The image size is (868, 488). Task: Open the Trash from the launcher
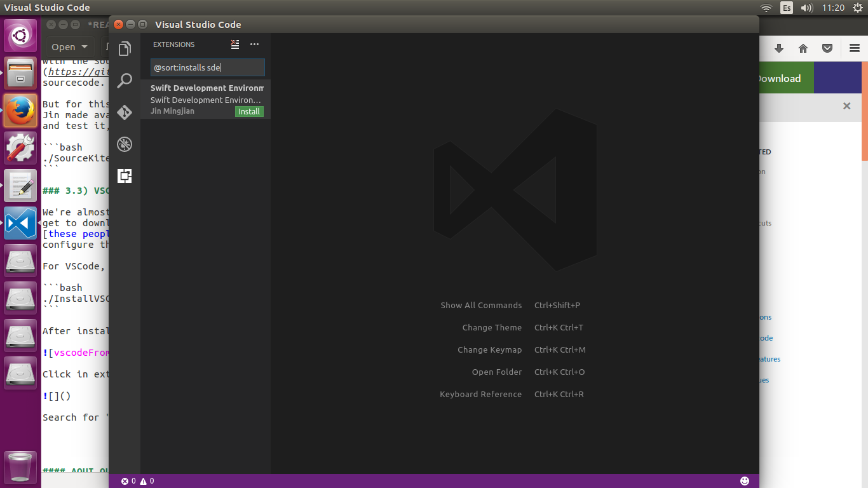point(21,467)
